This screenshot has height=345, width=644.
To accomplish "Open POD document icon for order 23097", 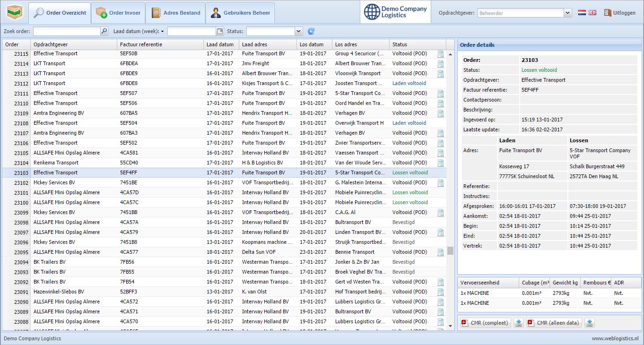I will click(441, 233).
